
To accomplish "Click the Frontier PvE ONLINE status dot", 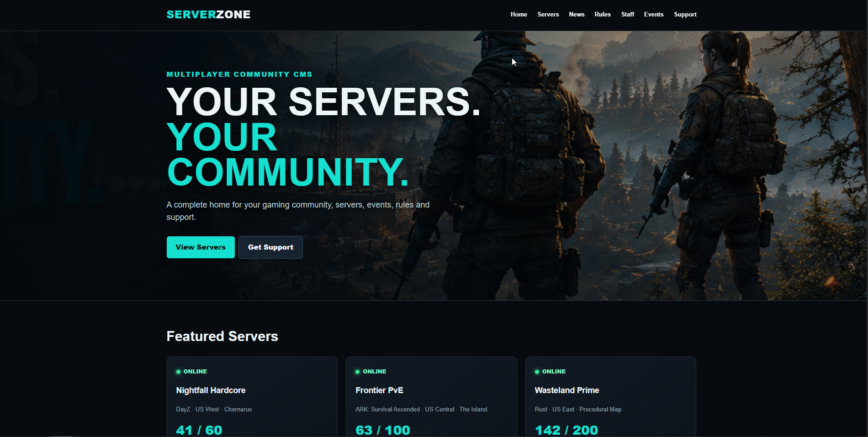I will point(357,372).
